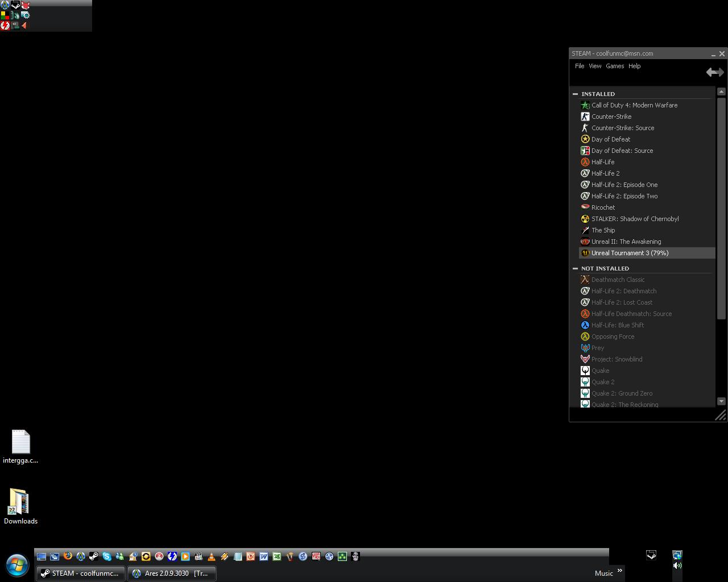
Task: Select 'Half-Life 2' in installed list
Action: pyautogui.click(x=647, y=173)
